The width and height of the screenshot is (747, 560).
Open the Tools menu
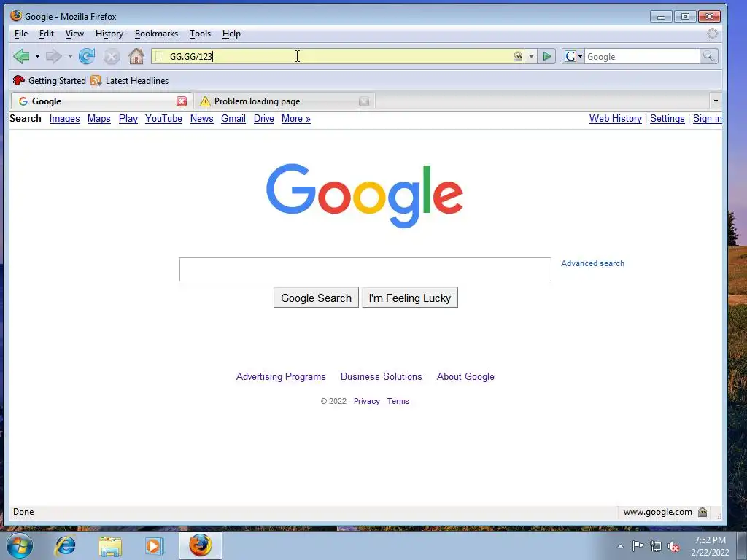[200, 34]
